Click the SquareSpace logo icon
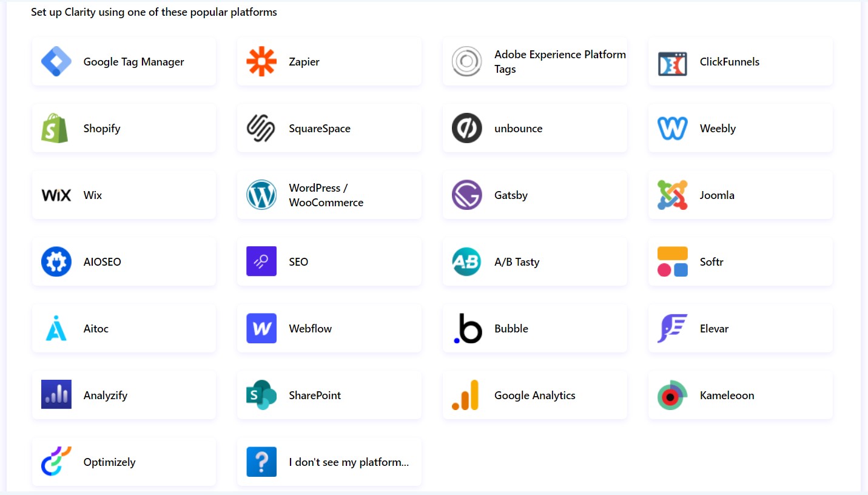 click(x=261, y=128)
